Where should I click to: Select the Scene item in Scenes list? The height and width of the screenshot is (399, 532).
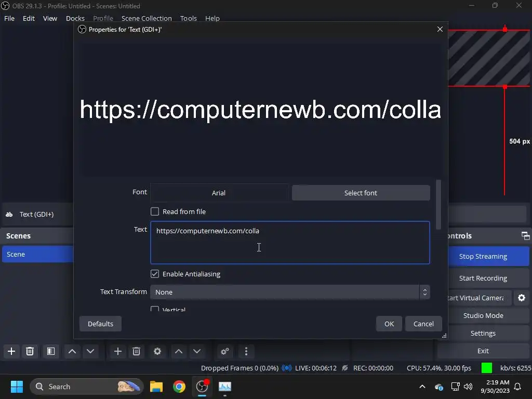[37, 254]
